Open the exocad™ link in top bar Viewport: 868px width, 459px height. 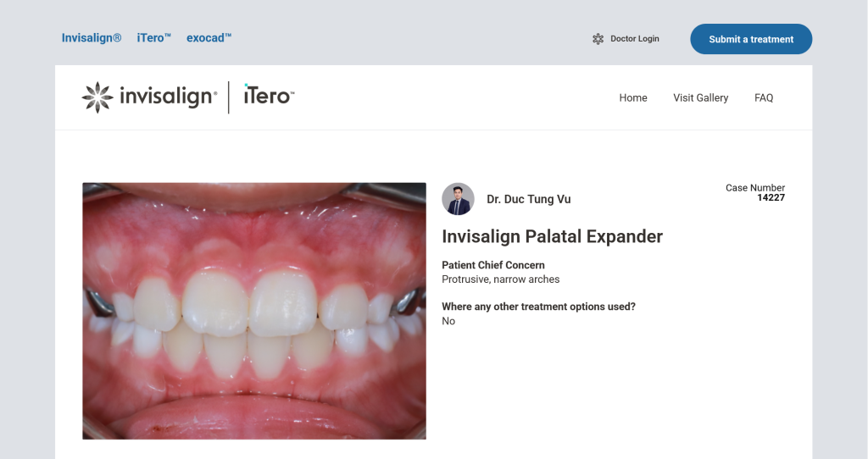tap(209, 38)
